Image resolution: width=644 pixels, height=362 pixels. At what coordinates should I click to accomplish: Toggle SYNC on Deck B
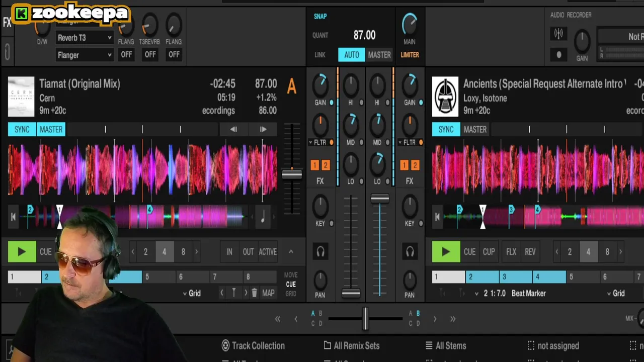point(446,129)
